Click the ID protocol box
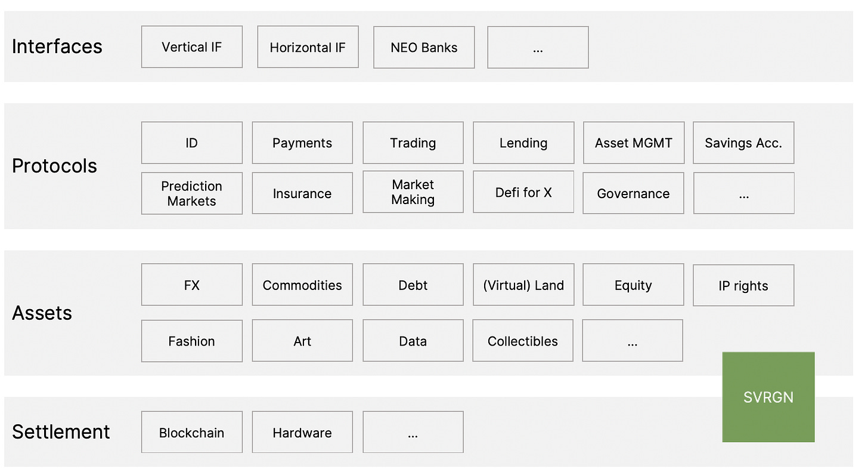This screenshot has width=868, height=472. (192, 143)
